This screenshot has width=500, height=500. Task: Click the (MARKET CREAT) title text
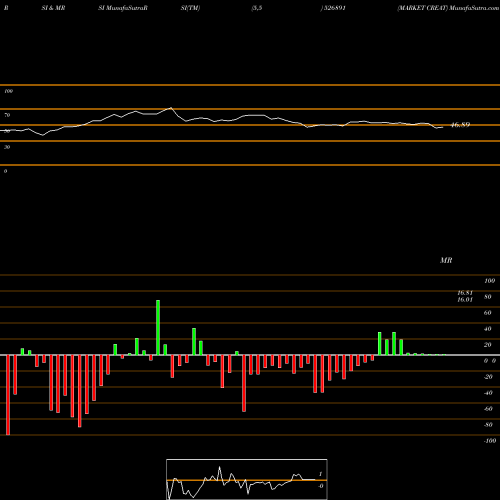pyautogui.click(x=423, y=8)
